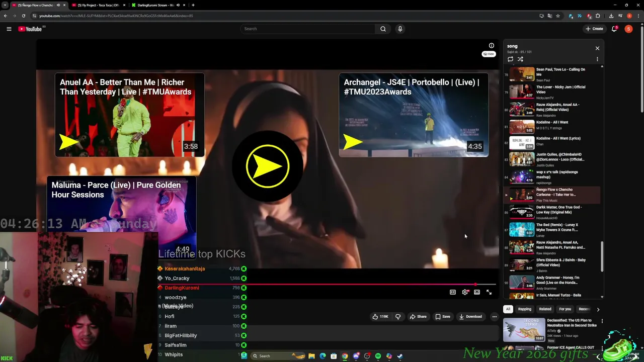Toggle shuffle playlist
Viewport: 644px width, 362px height.
coord(520,59)
